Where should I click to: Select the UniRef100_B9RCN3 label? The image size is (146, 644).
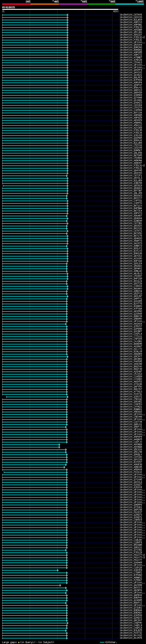[131, 48]
